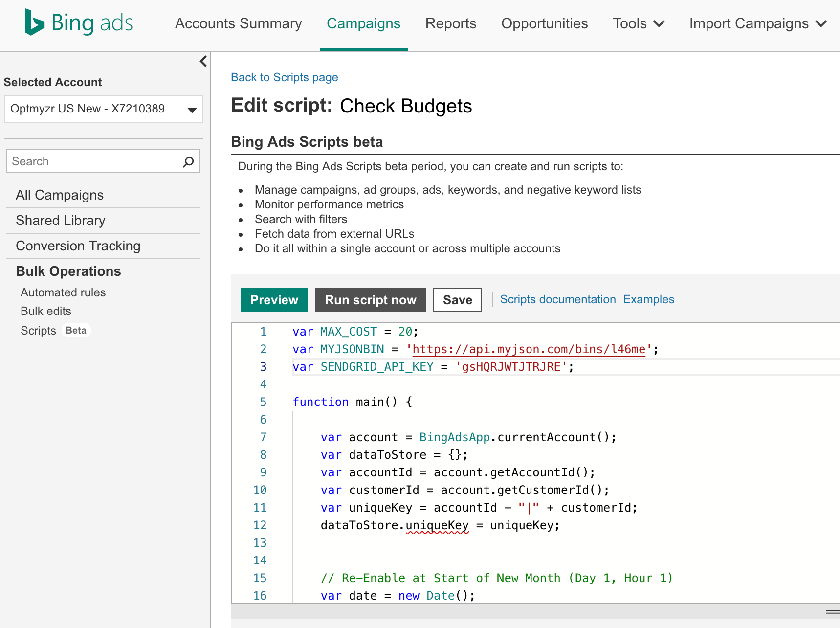Image resolution: width=840 pixels, height=628 pixels.
Task: Click the myjson URL string in code
Action: point(529,349)
